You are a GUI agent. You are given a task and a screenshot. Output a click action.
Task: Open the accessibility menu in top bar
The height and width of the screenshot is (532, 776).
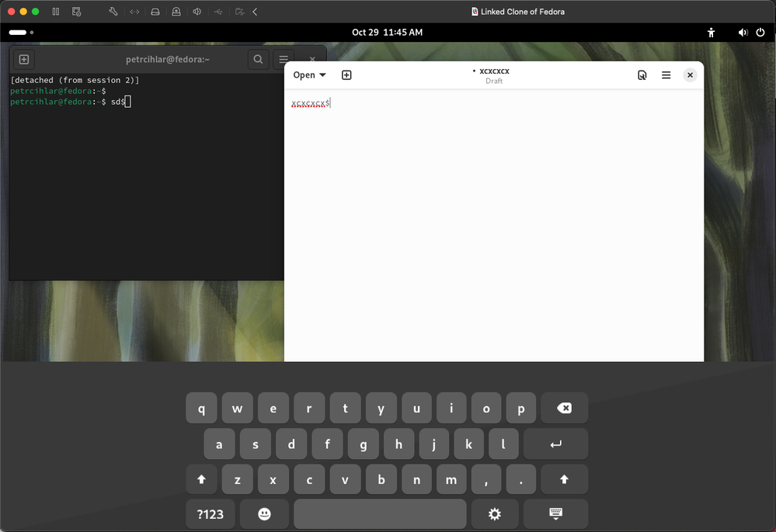711,33
